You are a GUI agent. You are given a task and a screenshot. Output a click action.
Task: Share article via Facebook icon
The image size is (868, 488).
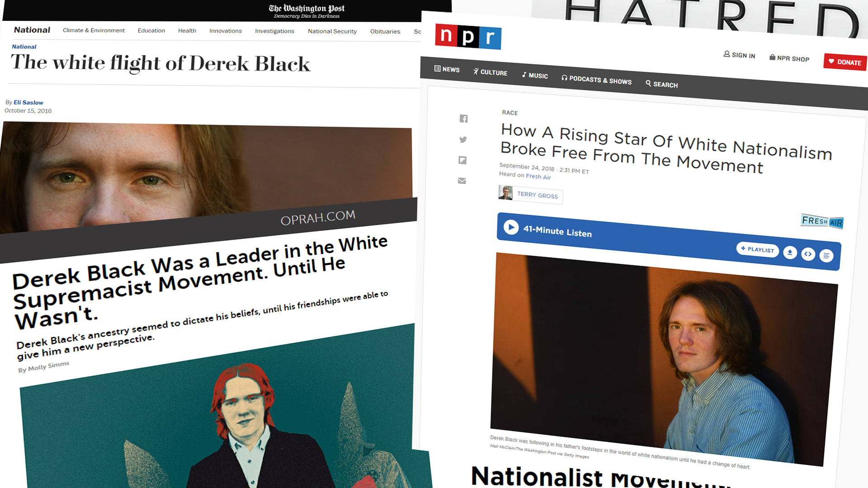(463, 119)
